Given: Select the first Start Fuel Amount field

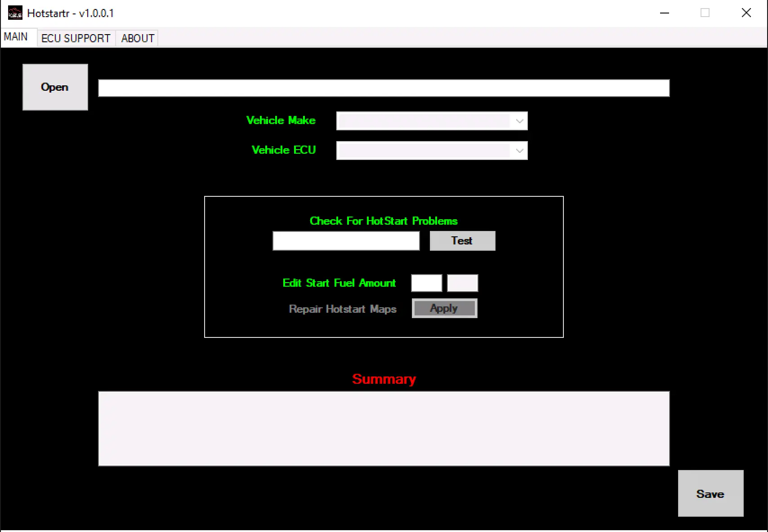Looking at the screenshot, I should [x=426, y=283].
